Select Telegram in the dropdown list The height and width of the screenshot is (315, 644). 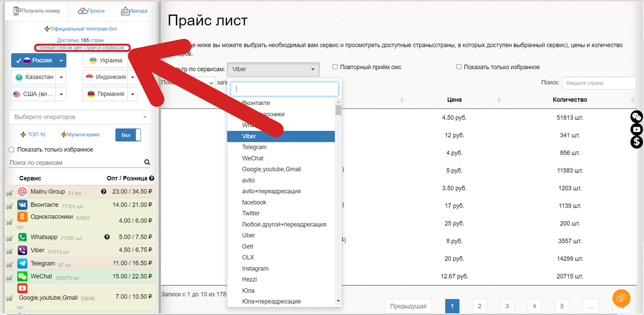(281, 147)
